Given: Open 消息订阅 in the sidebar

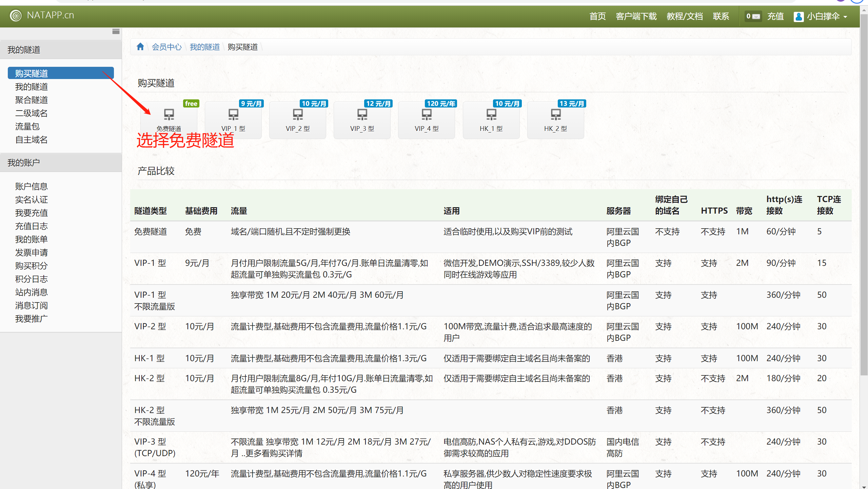Looking at the screenshot, I should pos(32,306).
